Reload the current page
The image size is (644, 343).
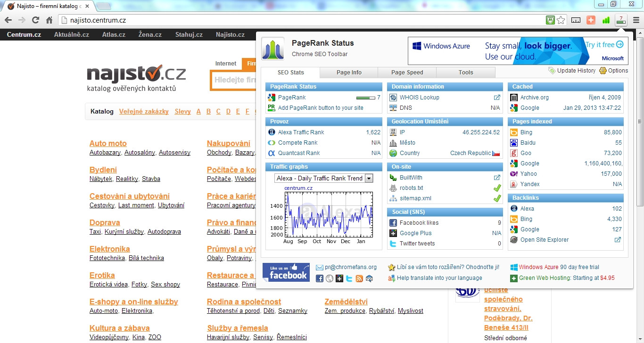[35, 20]
